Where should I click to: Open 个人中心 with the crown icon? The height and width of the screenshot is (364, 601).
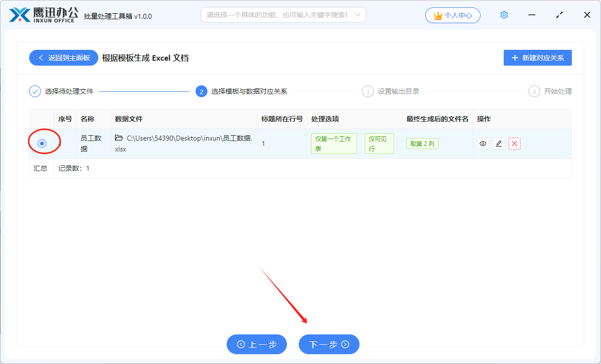452,15
